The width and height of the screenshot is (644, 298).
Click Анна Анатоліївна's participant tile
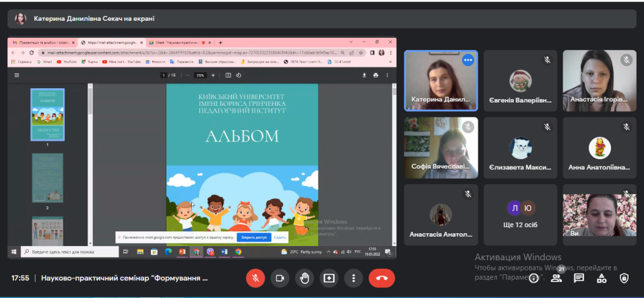(x=600, y=147)
